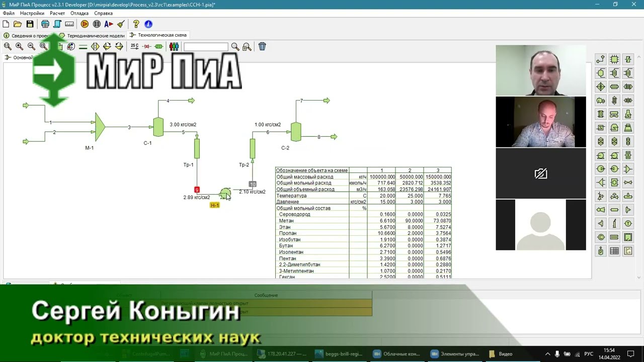Click the trash bin icon
644x362 pixels.
click(262, 46)
